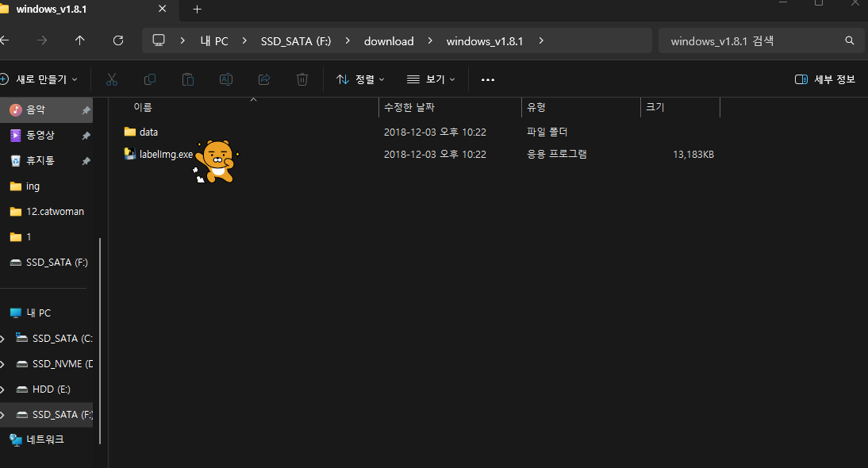
Task: Click the PC monitor icon in address bar
Action: click(x=159, y=40)
